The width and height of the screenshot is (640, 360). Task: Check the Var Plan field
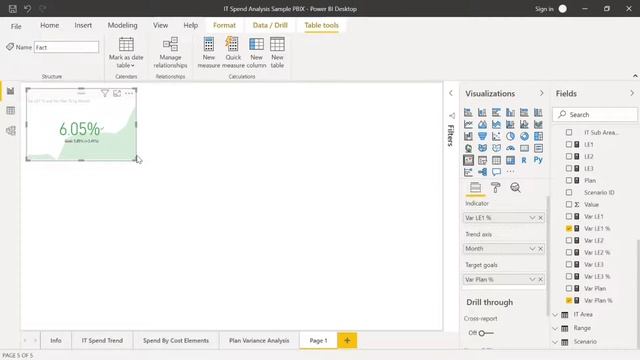569,289
